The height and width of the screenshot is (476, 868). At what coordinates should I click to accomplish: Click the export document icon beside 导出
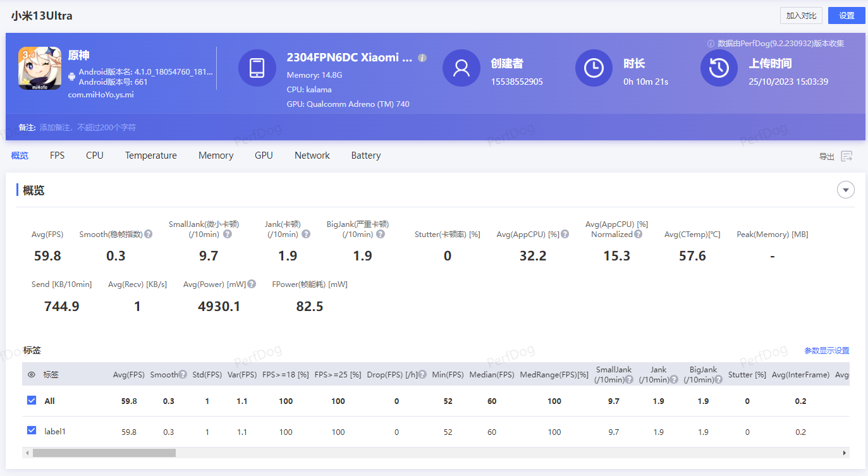tap(847, 156)
